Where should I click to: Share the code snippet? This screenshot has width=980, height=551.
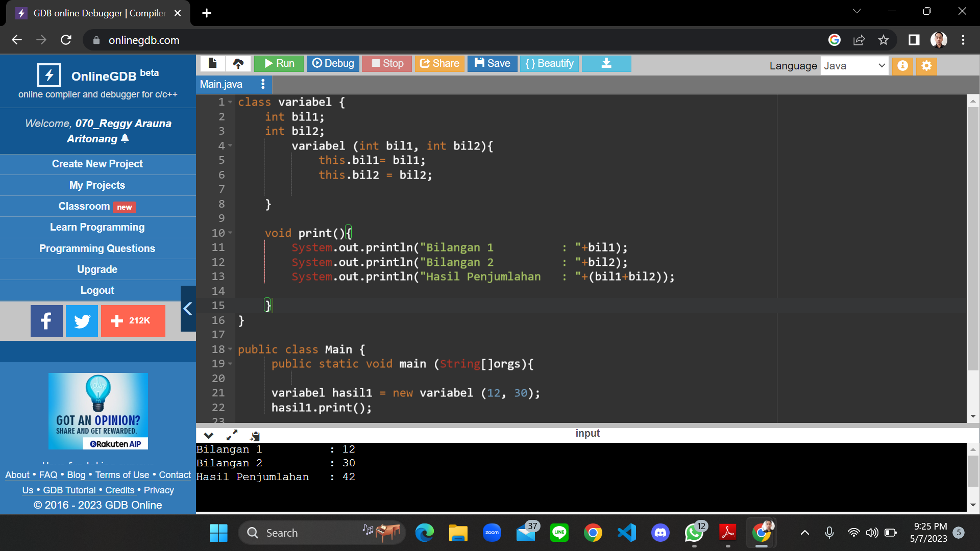pos(439,63)
